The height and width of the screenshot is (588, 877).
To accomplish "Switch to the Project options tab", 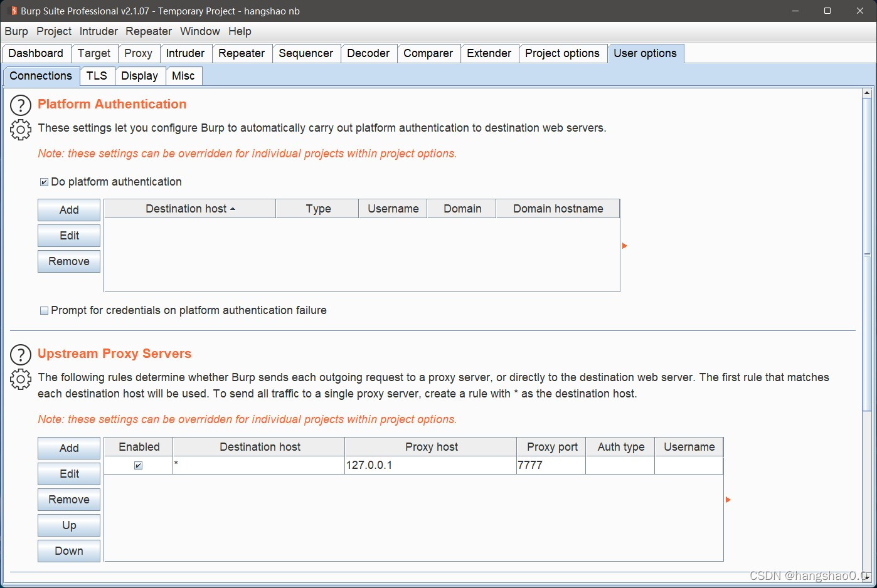I will coord(562,53).
